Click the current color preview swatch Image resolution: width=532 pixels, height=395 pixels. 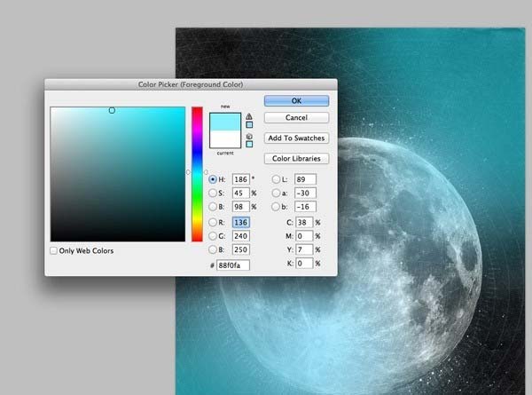click(225, 139)
